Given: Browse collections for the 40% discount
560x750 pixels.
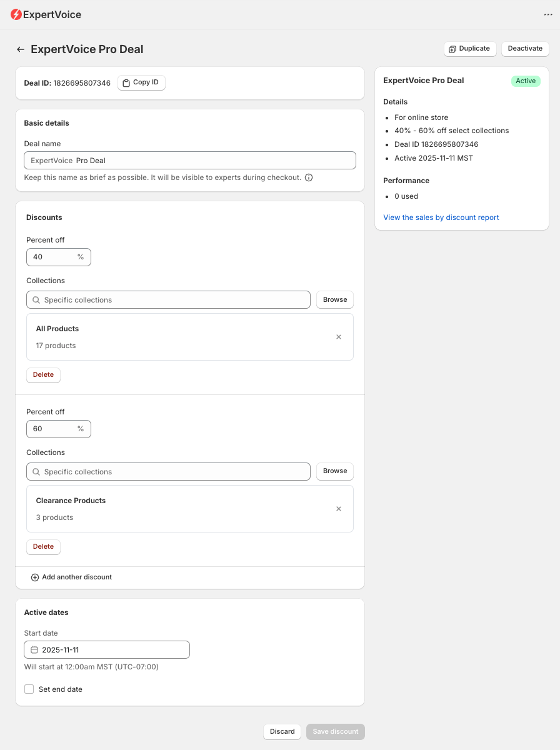Looking at the screenshot, I should pos(335,300).
